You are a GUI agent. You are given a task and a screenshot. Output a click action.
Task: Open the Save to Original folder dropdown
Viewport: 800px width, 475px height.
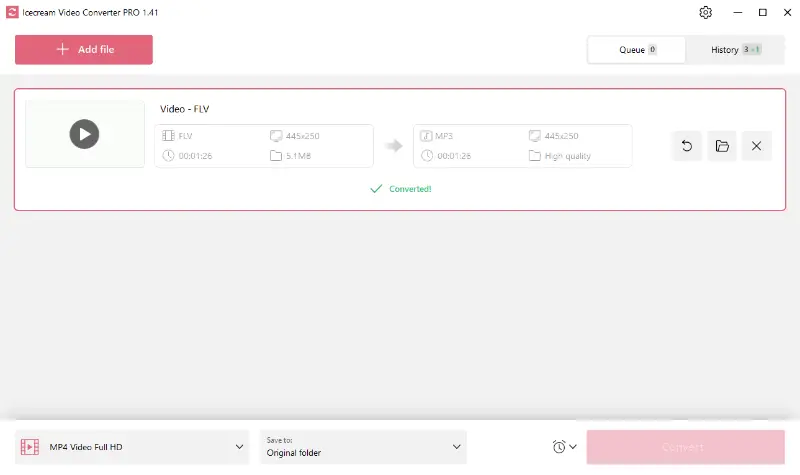point(363,447)
